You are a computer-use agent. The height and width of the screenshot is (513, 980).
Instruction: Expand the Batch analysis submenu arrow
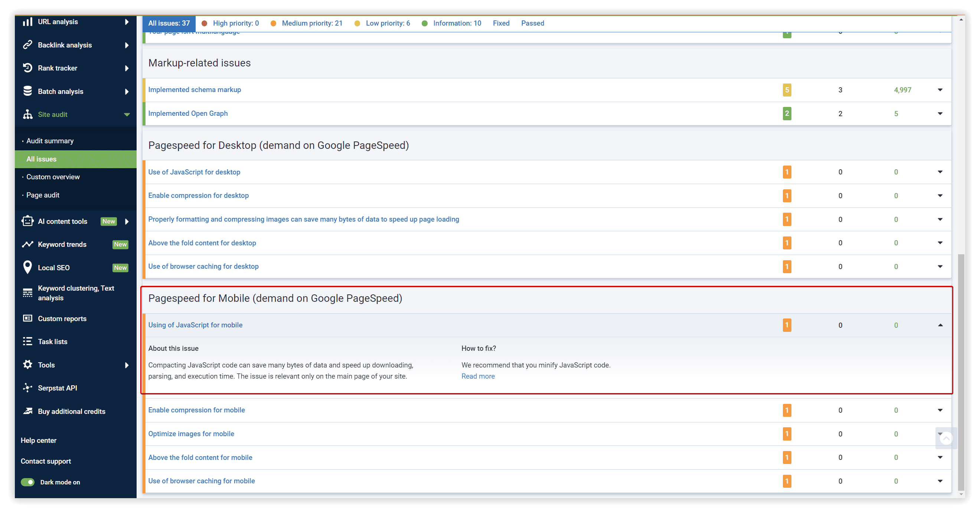click(x=127, y=91)
